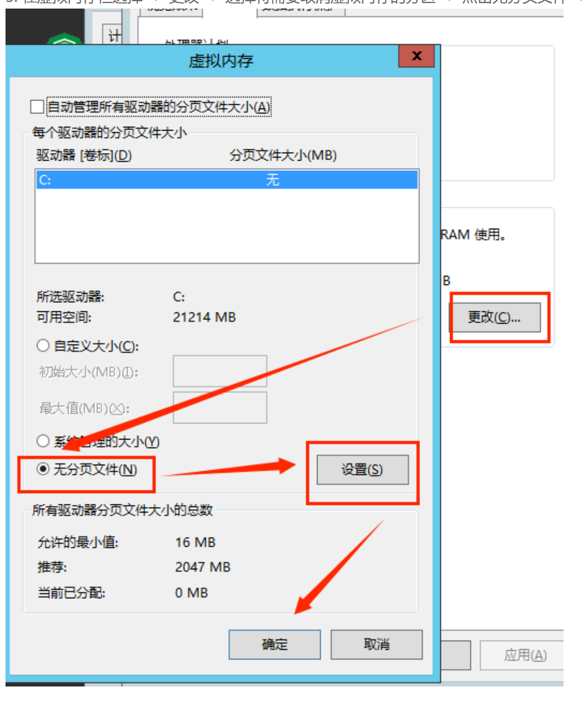Click the green shield icon behind dialog
Viewport: 588px width, 711px height.
click(x=64, y=39)
